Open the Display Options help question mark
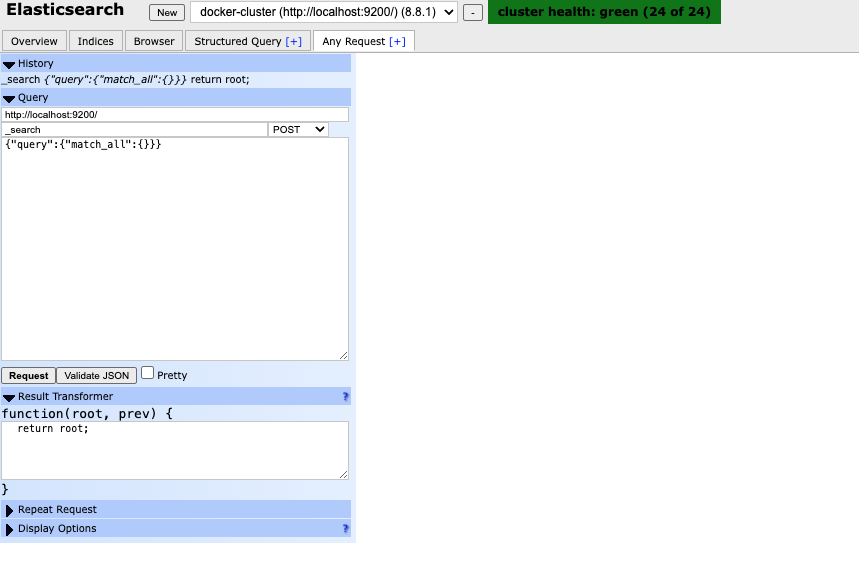Viewport: 859px width, 566px height. 345,528
